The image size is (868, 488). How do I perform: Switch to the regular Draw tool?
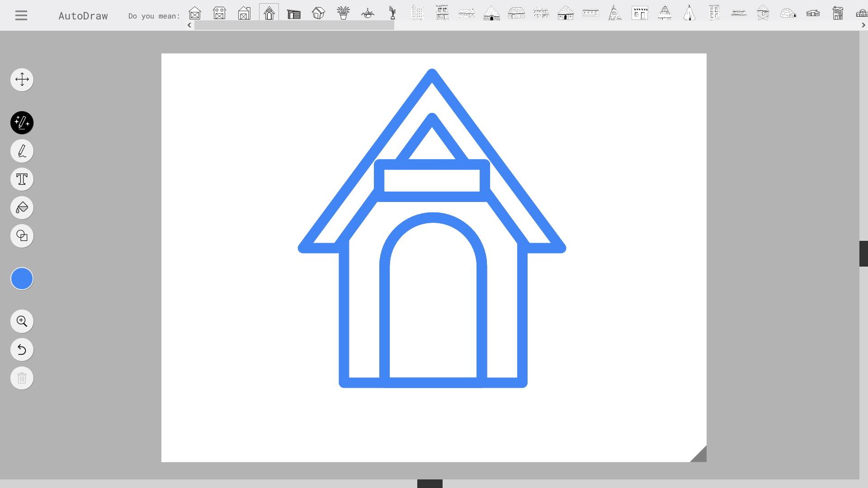coord(22,151)
